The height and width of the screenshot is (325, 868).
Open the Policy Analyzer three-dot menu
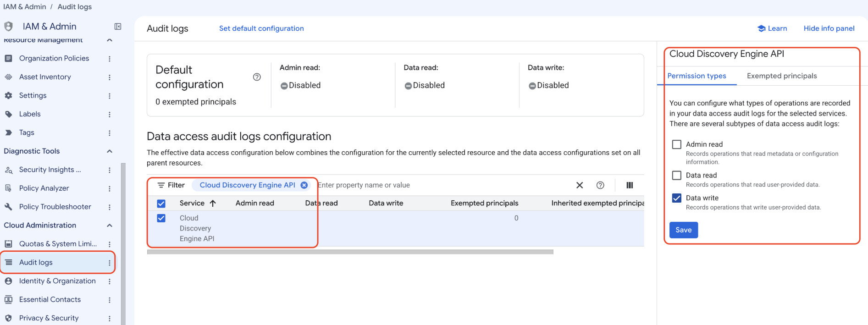click(110, 188)
